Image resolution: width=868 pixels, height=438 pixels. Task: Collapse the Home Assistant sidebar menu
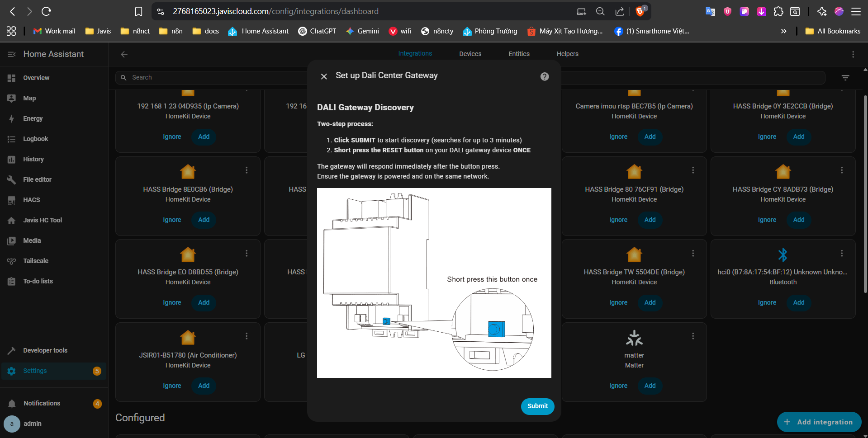coord(12,54)
